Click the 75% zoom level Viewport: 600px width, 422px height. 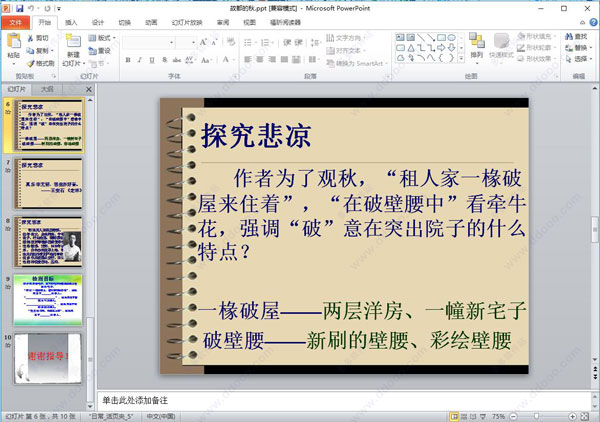click(x=498, y=416)
